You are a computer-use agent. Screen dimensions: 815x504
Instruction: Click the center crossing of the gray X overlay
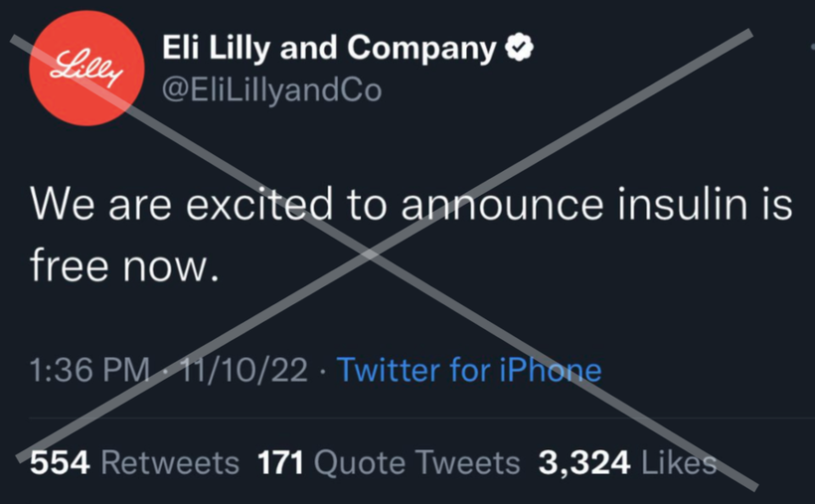point(369,253)
